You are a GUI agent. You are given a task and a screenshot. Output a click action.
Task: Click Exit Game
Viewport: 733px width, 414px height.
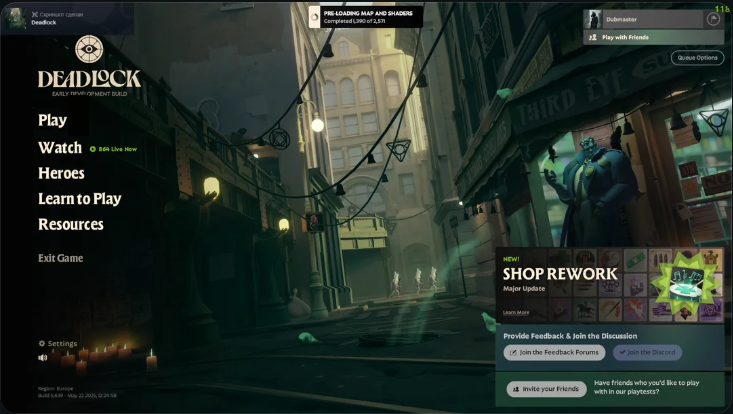(60, 258)
